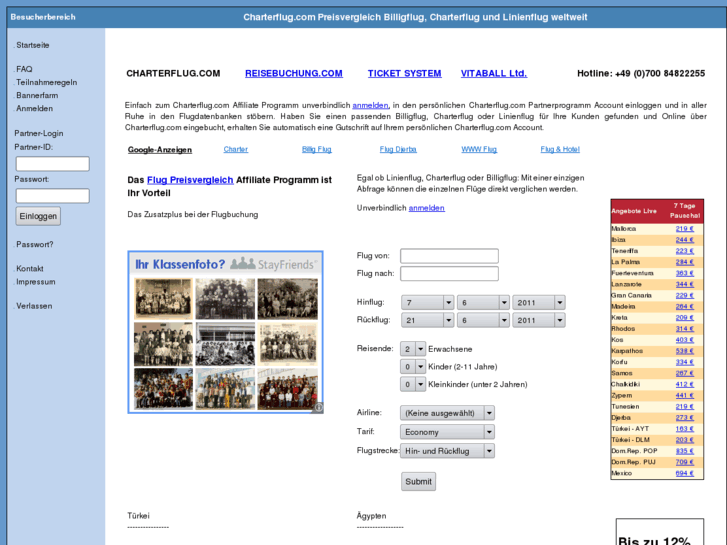This screenshot has width=727, height=545.
Task: Click the Flug Djerba ad link
Action: tap(398, 149)
